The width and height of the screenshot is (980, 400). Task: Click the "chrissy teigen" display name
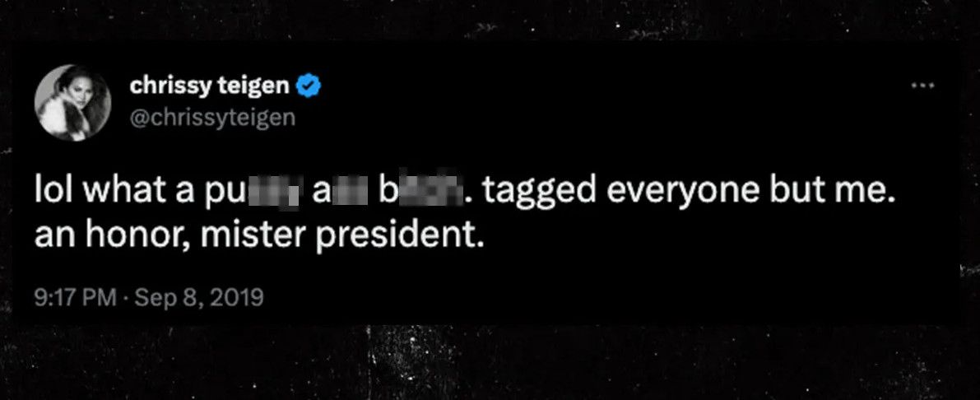209,86
